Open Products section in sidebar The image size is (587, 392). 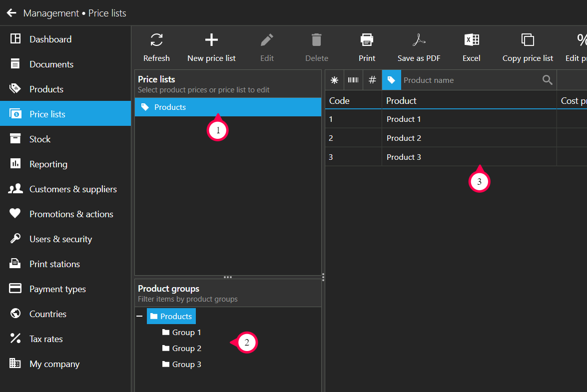click(x=65, y=89)
